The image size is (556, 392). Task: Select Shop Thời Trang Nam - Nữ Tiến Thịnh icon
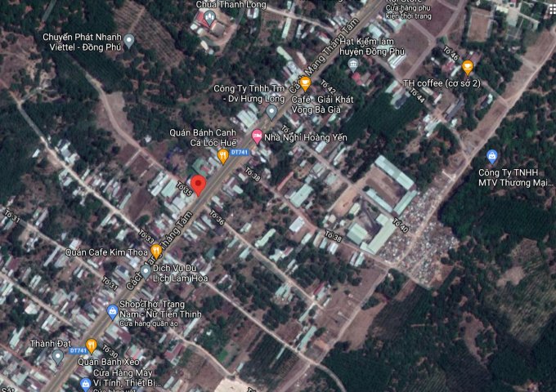[x=112, y=311]
